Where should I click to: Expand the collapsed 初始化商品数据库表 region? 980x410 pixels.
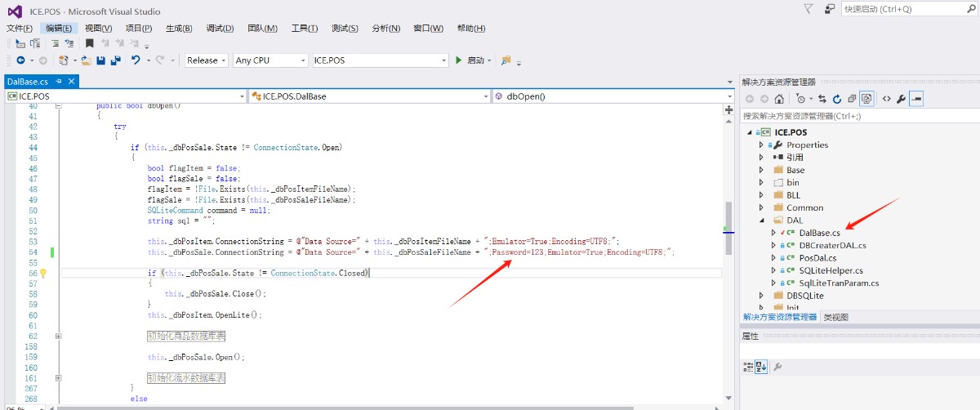(x=58, y=336)
